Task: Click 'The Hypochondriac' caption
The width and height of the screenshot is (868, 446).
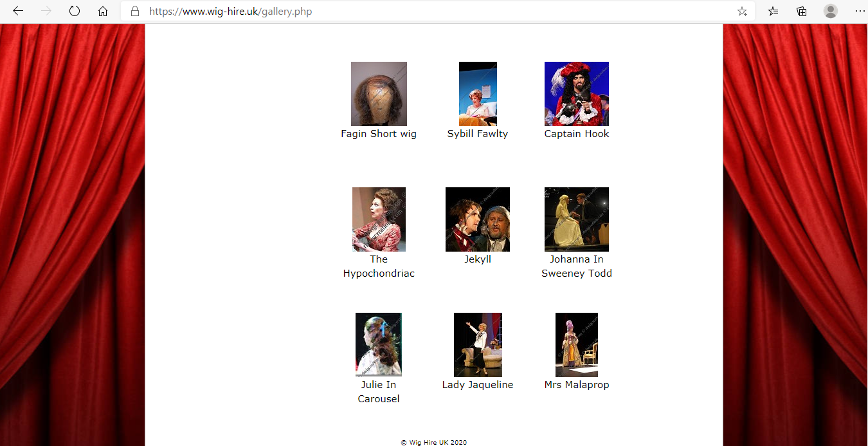Action: pos(379,266)
